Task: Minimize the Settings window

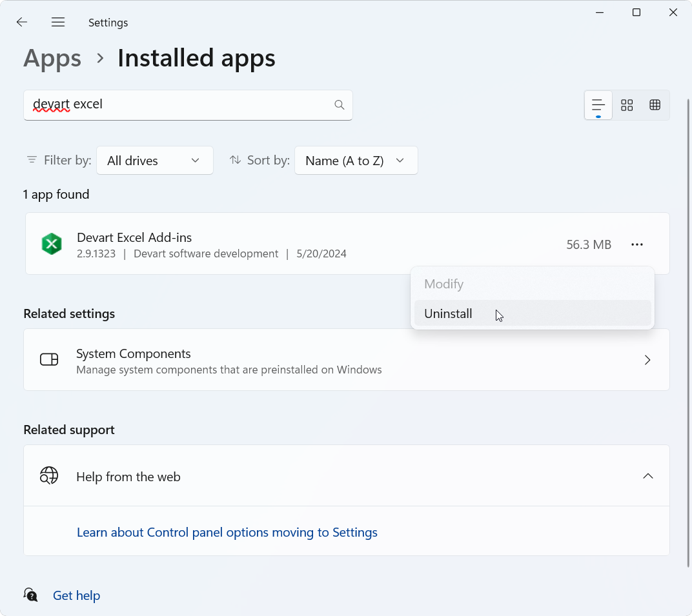Action: click(x=599, y=12)
